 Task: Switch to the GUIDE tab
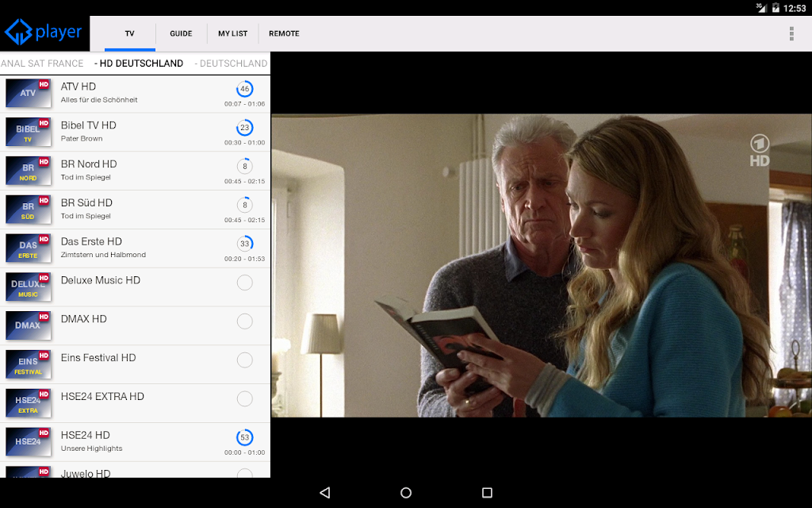click(181, 33)
